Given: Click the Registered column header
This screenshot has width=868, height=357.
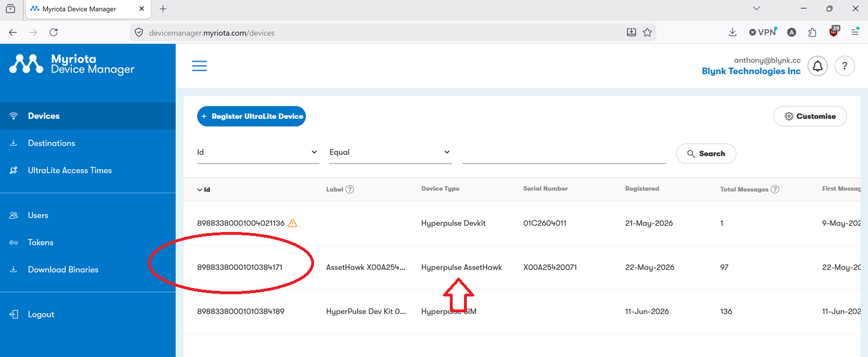Looking at the screenshot, I should tap(642, 188).
